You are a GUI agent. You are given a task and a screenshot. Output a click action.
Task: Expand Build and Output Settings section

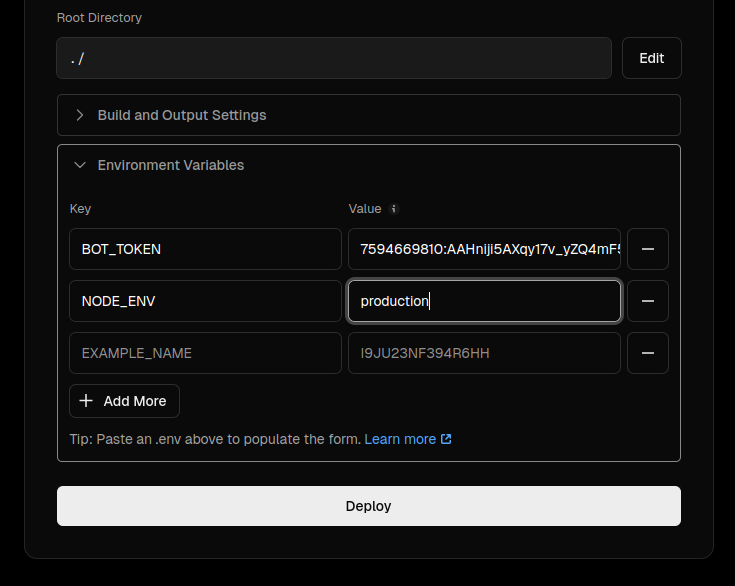369,115
